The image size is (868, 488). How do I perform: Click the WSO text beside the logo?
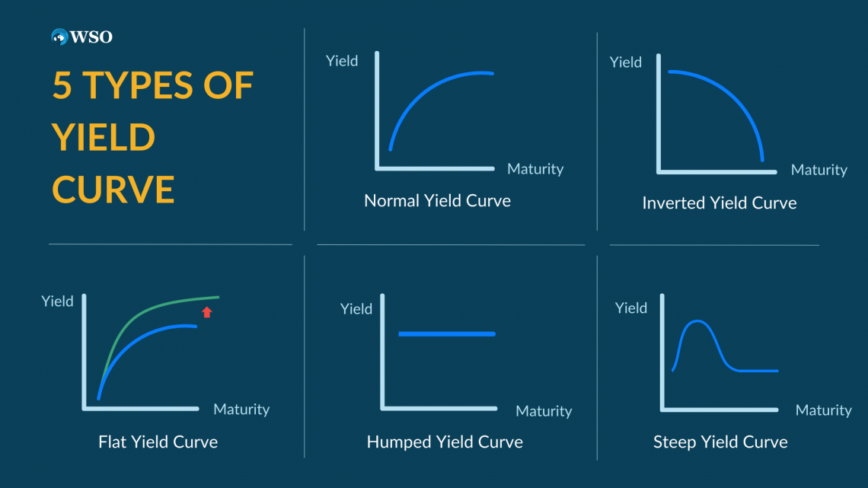(91, 37)
